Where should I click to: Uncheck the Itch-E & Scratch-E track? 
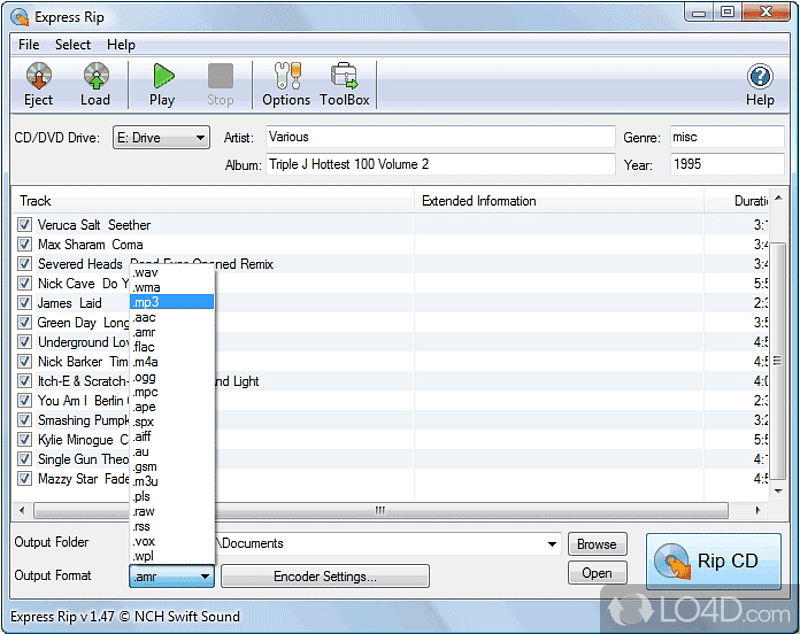pyautogui.click(x=24, y=381)
